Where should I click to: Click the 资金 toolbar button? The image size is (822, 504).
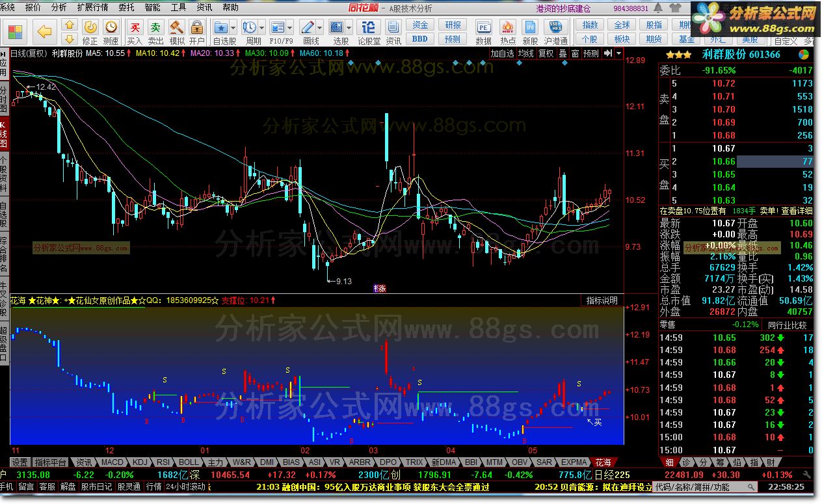click(x=420, y=25)
